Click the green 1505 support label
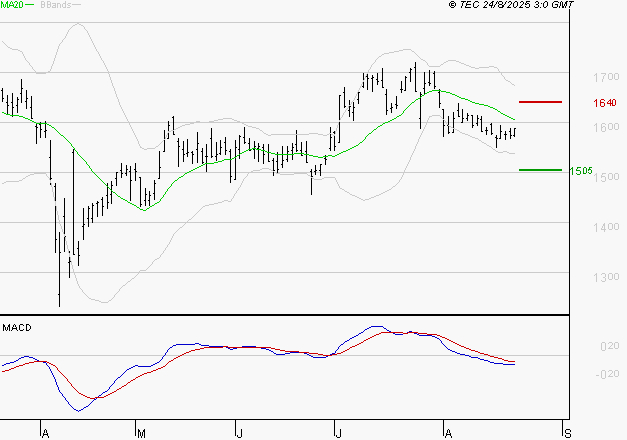 pos(581,171)
